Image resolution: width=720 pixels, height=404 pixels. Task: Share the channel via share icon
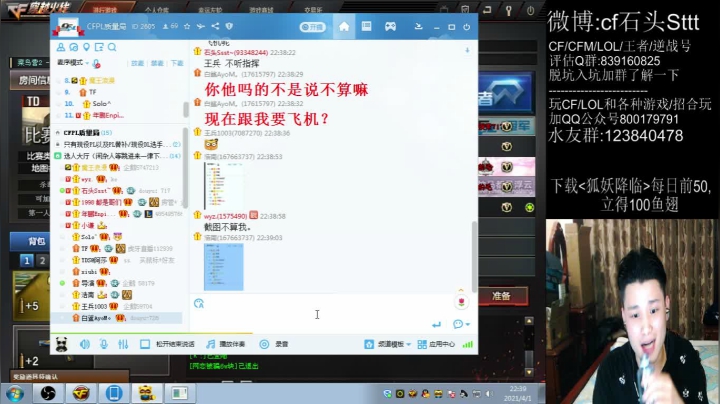215,26
